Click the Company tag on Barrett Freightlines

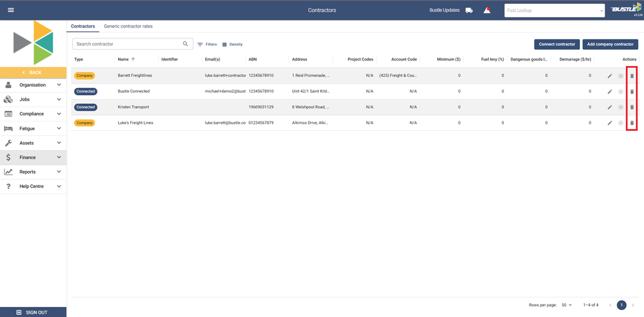pos(85,75)
